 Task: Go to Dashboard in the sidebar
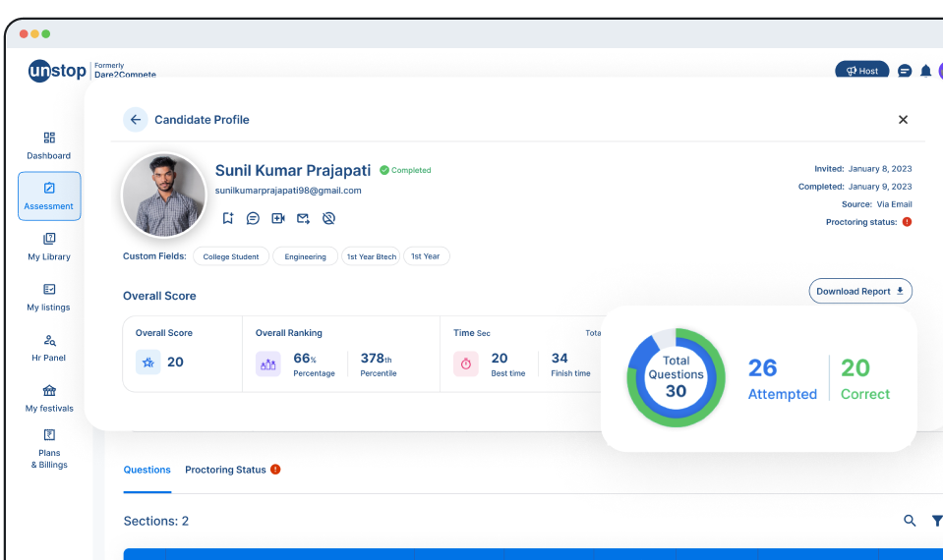coord(49,145)
